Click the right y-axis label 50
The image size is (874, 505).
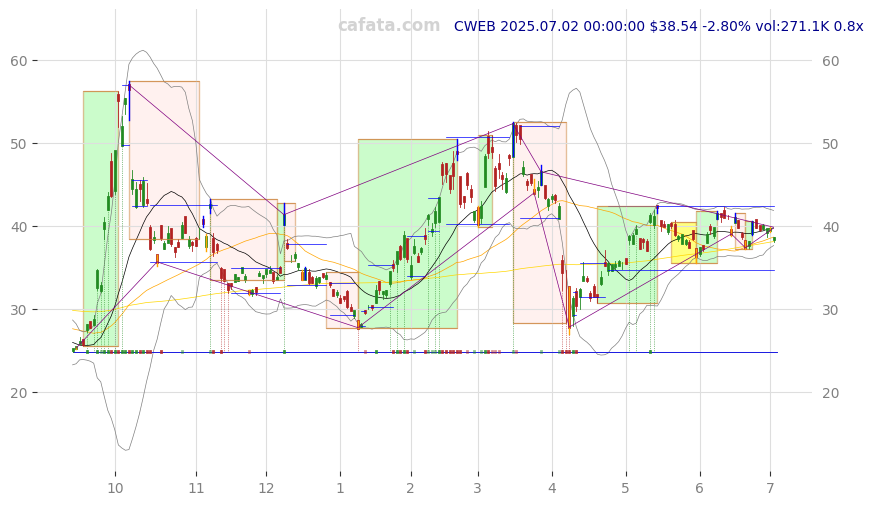click(x=831, y=144)
